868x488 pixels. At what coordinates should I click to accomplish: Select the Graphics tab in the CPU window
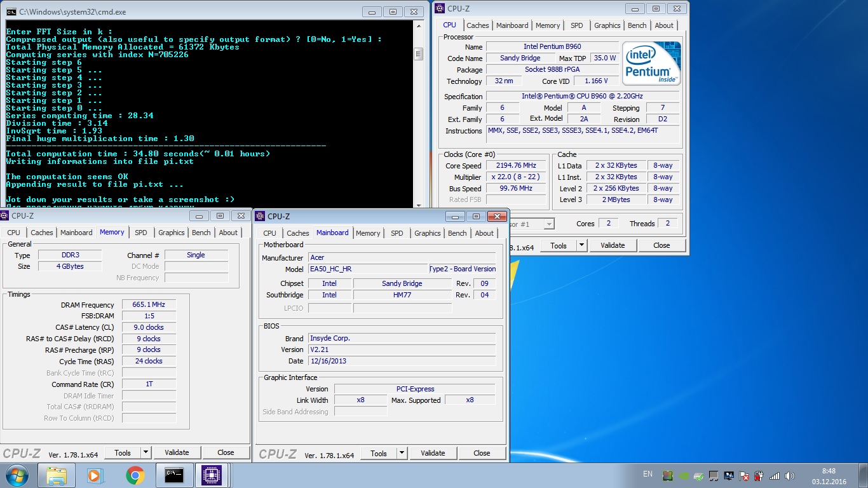coord(607,25)
